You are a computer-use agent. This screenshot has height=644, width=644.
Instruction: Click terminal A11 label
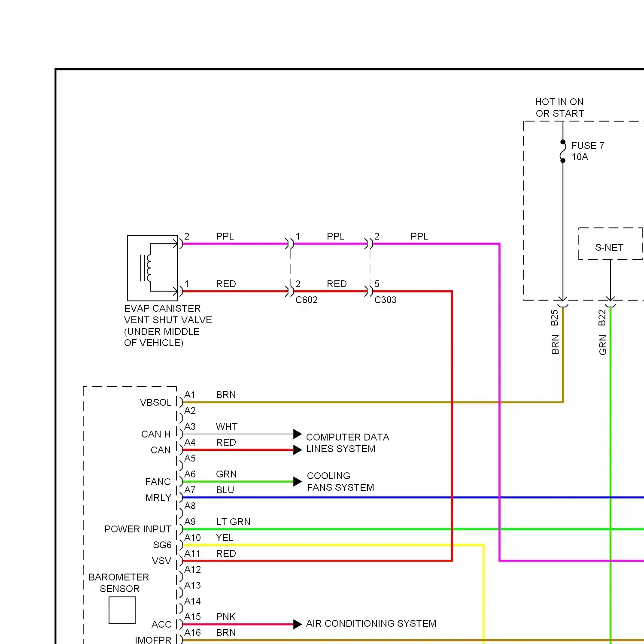(x=192, y=554)
